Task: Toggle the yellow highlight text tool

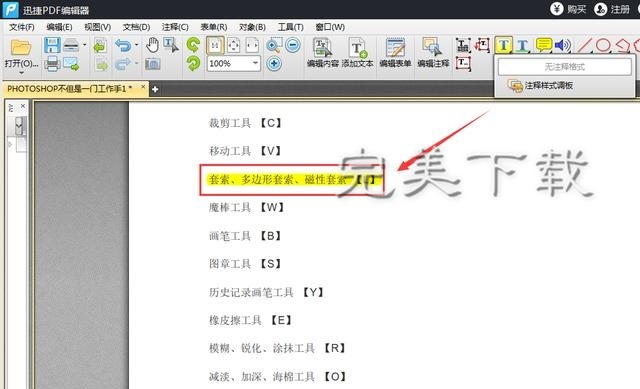Action: pyautogui.click(x=503, y=45)
